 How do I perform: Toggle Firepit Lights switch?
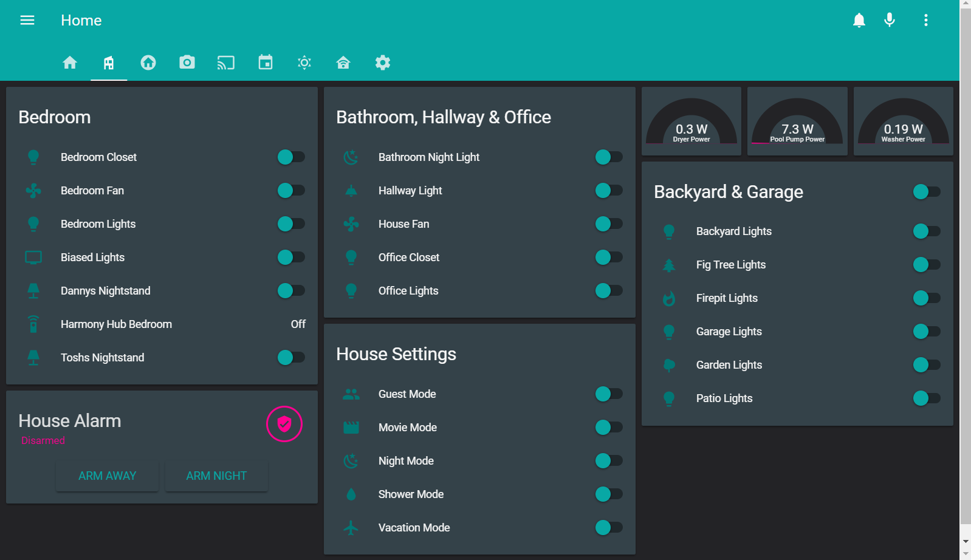pos(927,298)
